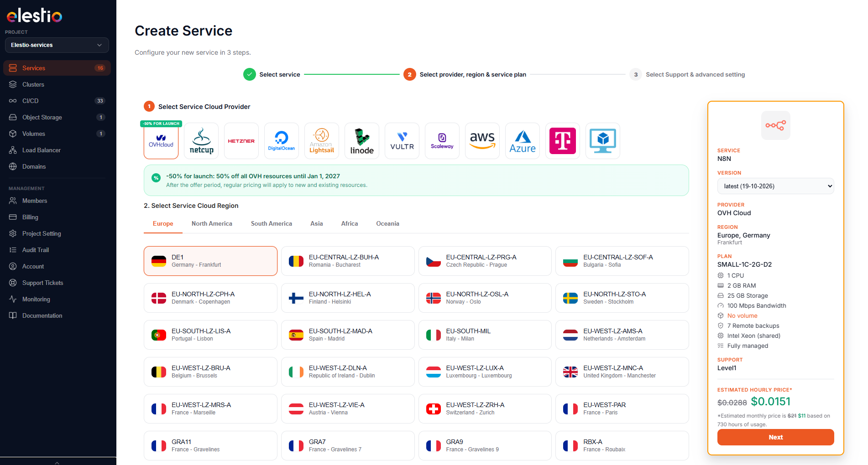The image size is (868, 465).
Task: Pick Amazon Lightsail provider
Action: 322,141
